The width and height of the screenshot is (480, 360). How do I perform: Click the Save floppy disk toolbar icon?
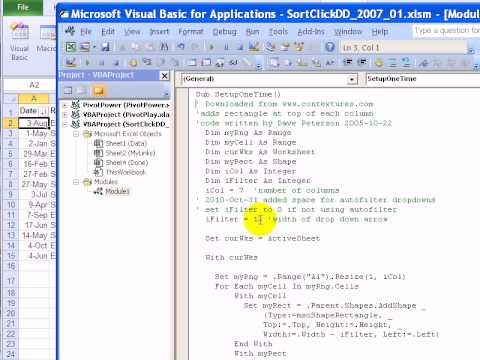point(106,47)
